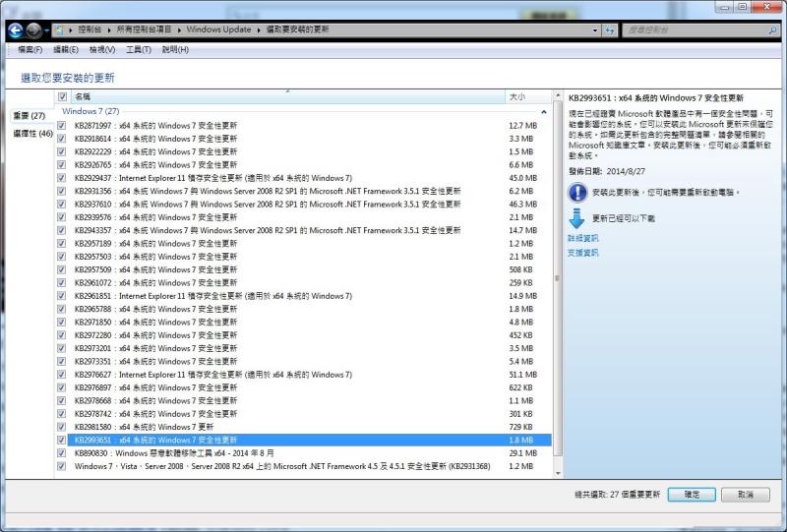Click the list scrollbar up arrow
The height and width of the screenshot is (532, 787).
click(558, 95)
